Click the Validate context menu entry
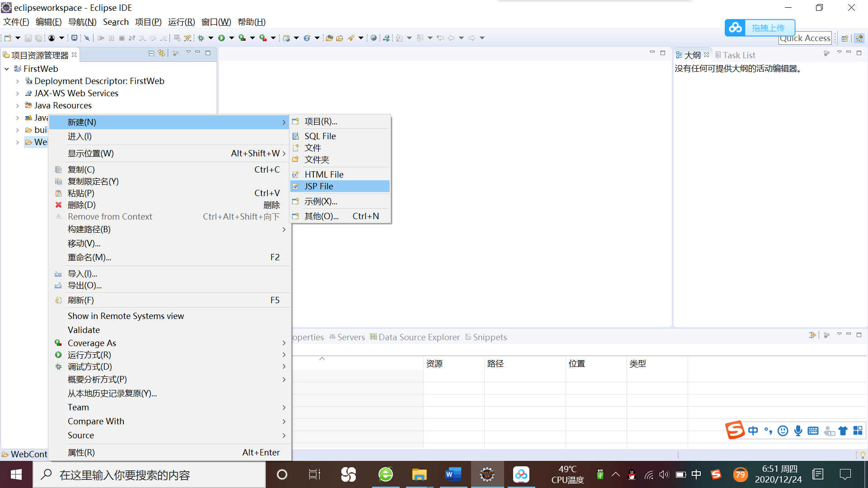 pyautogui.click(x=84, y=330)
